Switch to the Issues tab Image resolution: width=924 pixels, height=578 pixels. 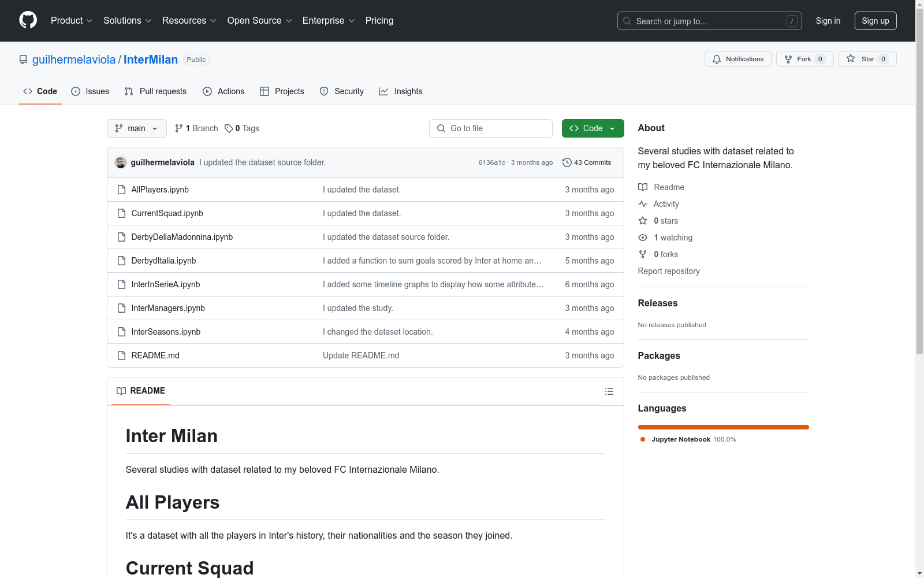90,91
